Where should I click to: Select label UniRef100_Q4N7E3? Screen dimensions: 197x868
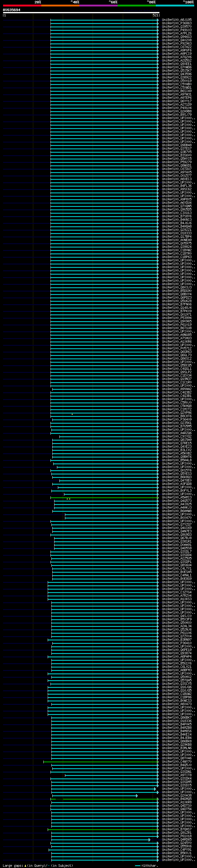177,531
